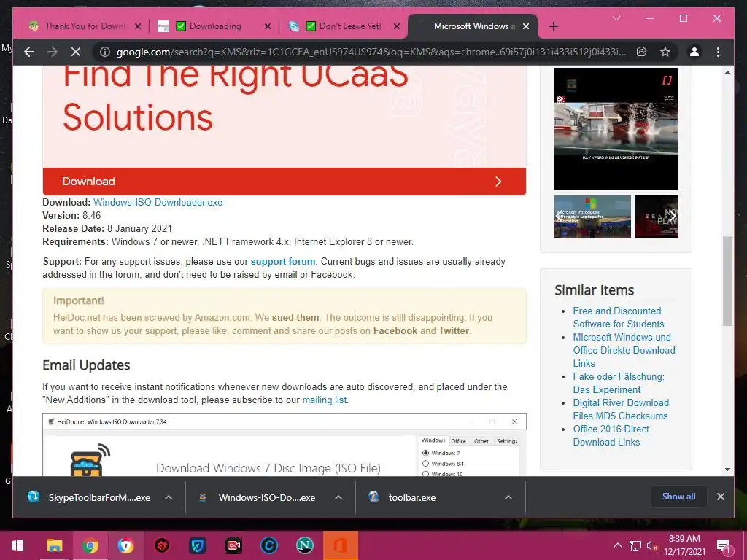Click the next-arrow on the thumbnail carousel
This screenshot has width=747, height=560.
[672, 216]
